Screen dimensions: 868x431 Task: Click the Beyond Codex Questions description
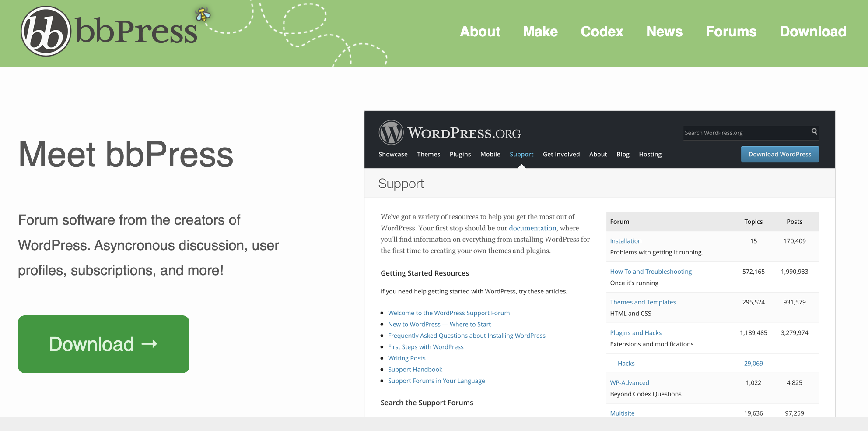(x=646, y=394)
